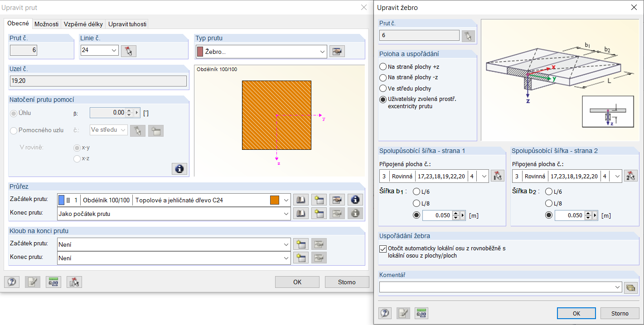Choose L/8 for Šířka b2
This screenshot has width=644, height=325.
[549, 204]
